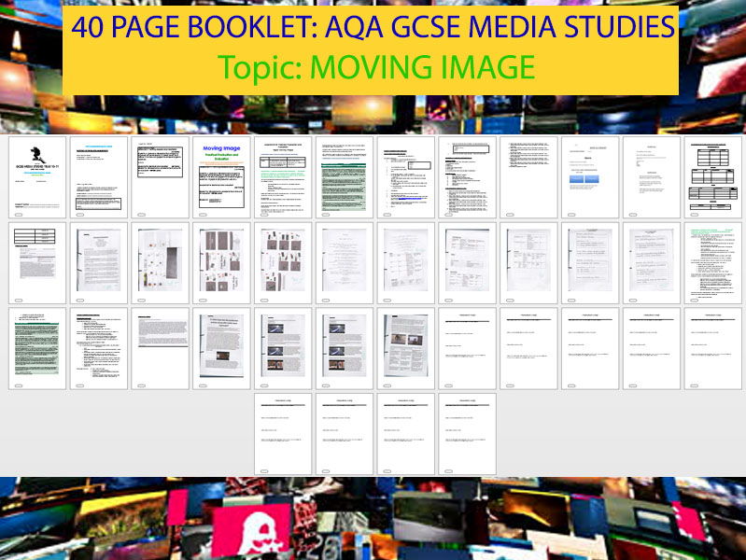Open the first blank log page in the bottom row
The image size is (746, 560).
(283, 434)
